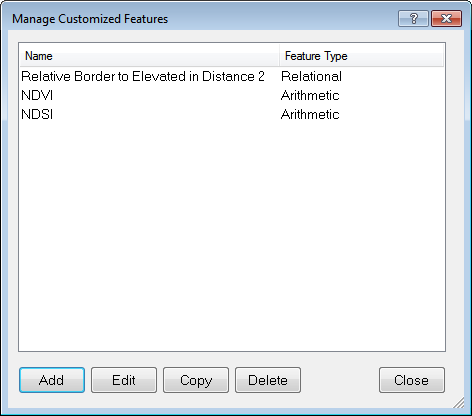Click the Copy button
Viewport: 472px width, 416px height.
196,380
